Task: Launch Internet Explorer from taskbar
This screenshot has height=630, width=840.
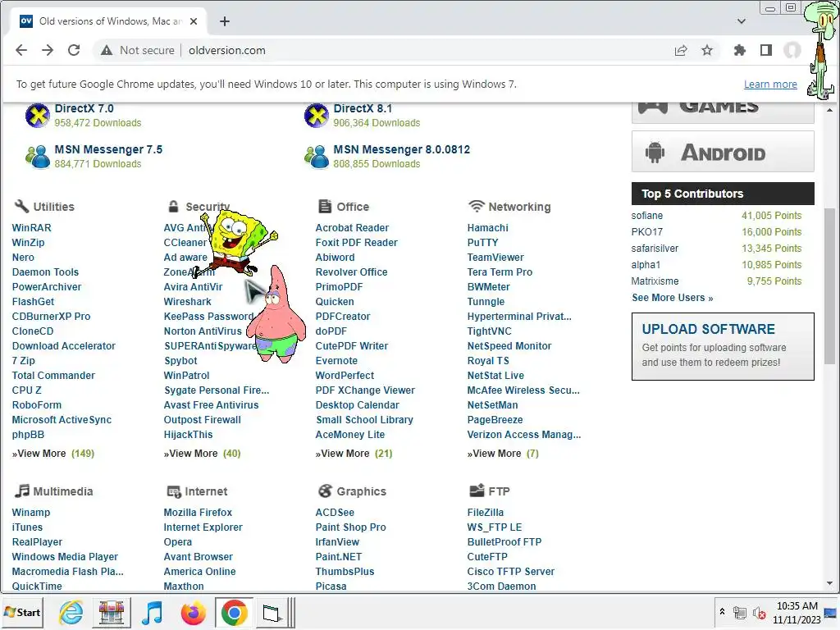Action: tap(71, 612)
